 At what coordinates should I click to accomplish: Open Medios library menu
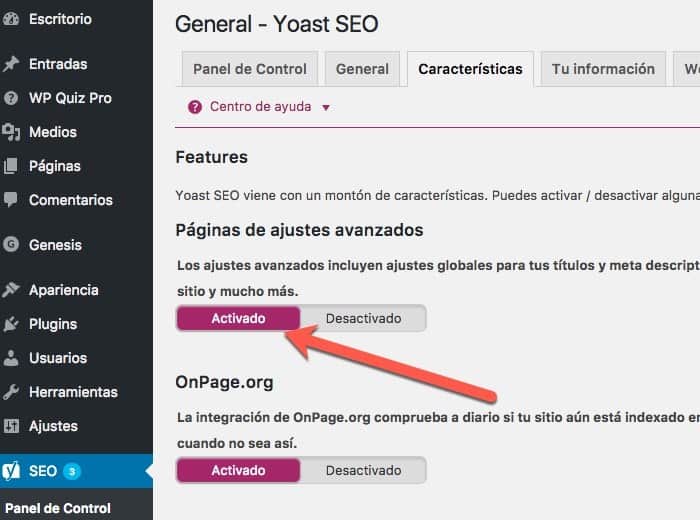[x=53, y=132]
